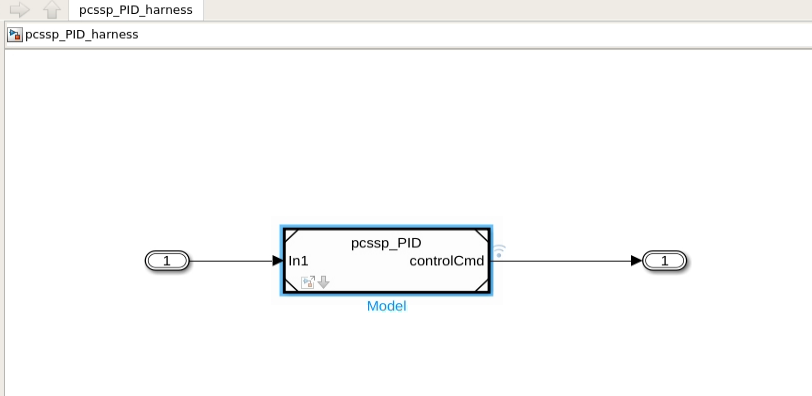812x396 pixels.
Task: Click the pcssp_PID title inside the block
Action: (x=386, y=243)
